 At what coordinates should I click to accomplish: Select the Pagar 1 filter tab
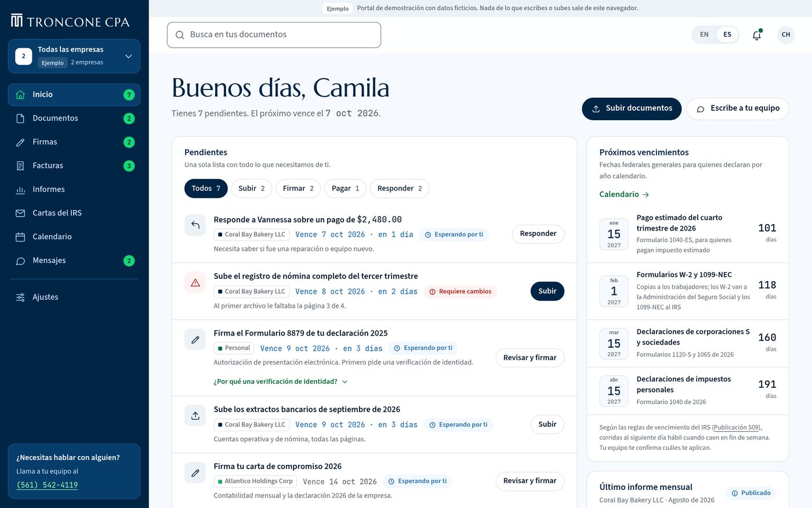[345, 188]
